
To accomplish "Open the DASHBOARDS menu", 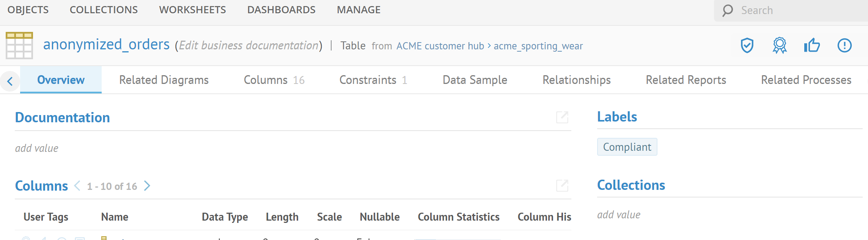I will pos(281,10).
